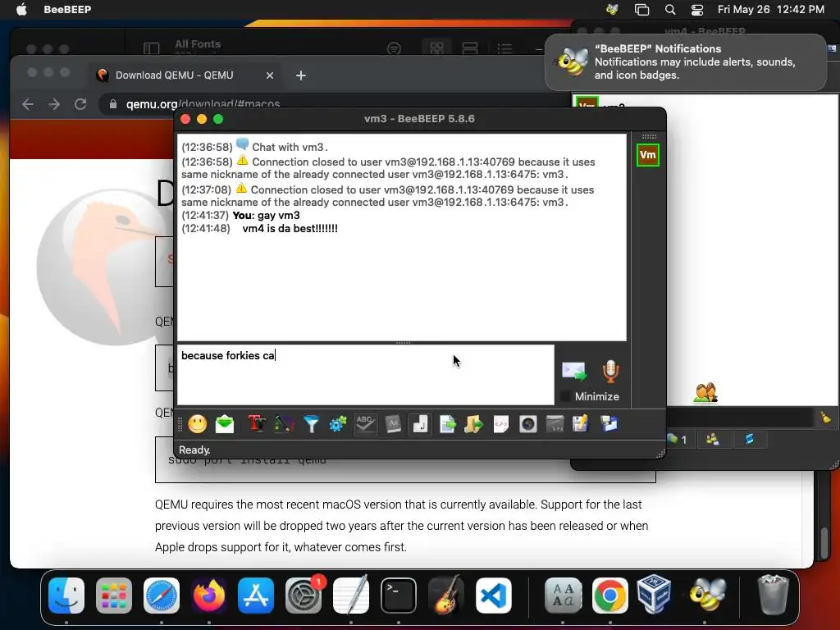The image size is (840, 630).
Task: Open the Trash from the Dock
Action: tap(773, 596)
